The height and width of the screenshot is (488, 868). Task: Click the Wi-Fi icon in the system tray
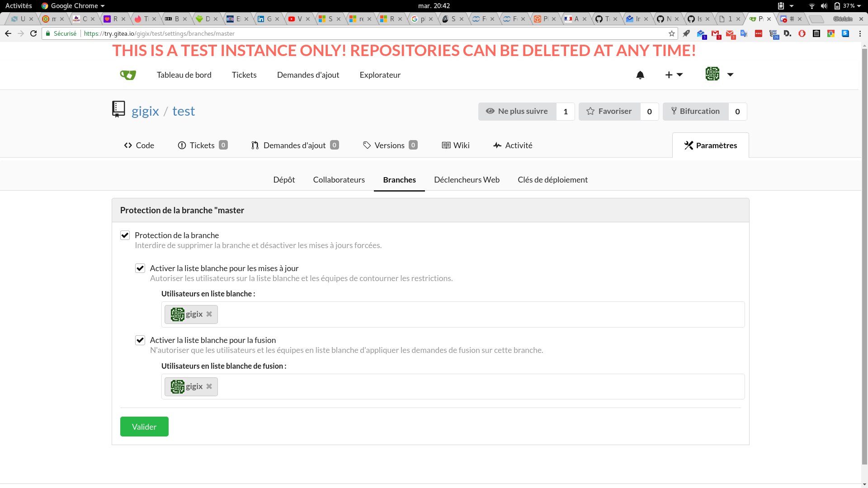pos(811,6)
